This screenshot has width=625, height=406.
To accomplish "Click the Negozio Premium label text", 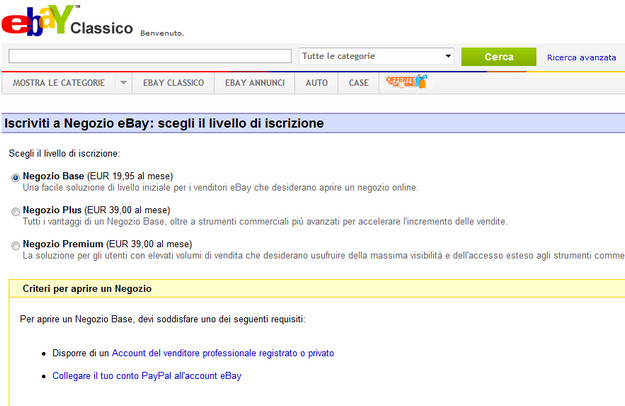I will [63, 244].
